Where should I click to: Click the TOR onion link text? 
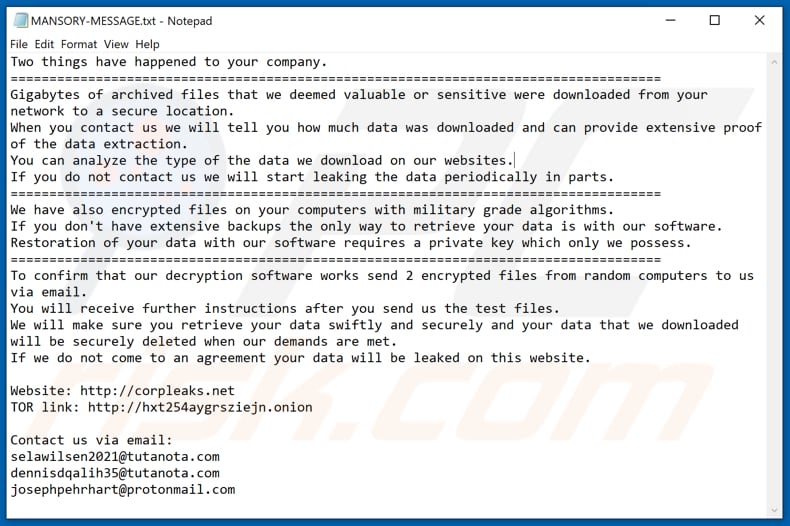[x=200, y=407]
